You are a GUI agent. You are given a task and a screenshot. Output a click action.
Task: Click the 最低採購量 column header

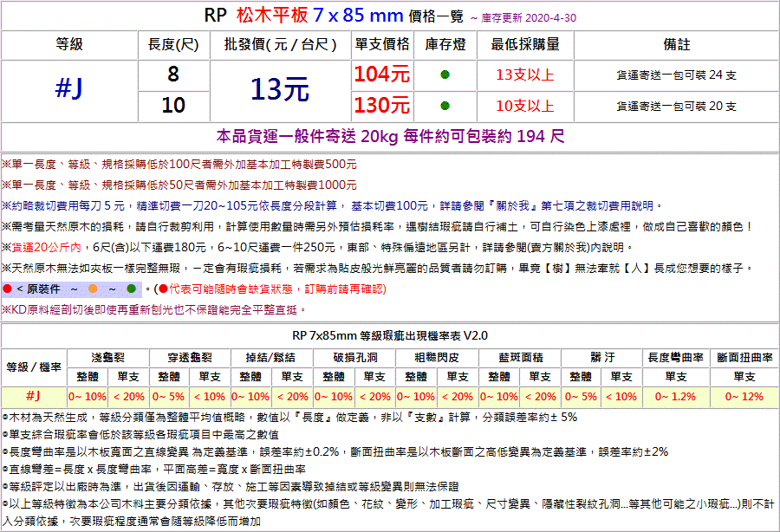tap(524, 44)
